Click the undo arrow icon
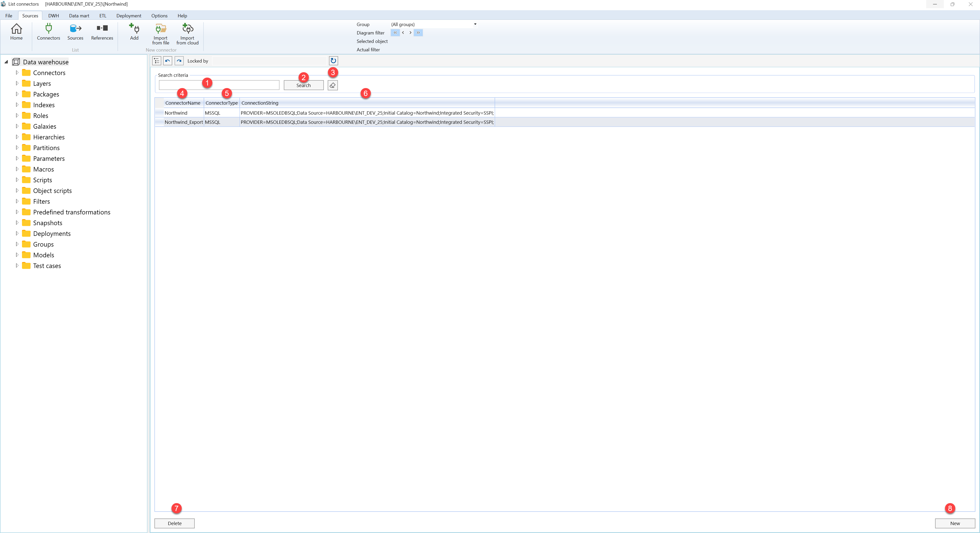 pos(168,61)
